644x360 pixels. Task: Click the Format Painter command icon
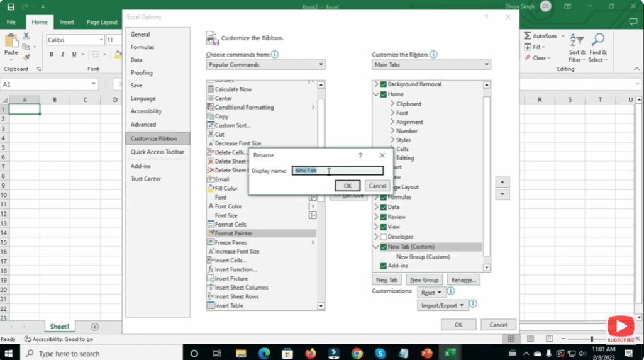point(211,233)
